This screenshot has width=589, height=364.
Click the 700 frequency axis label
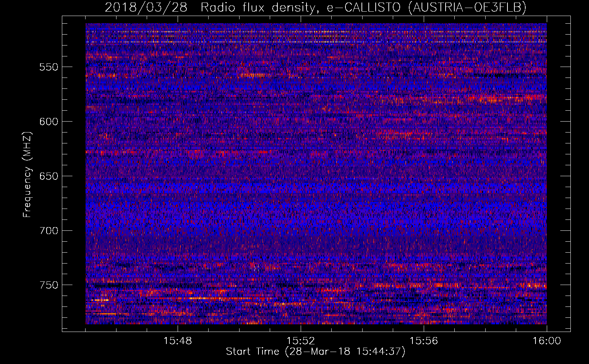(49, 231)
